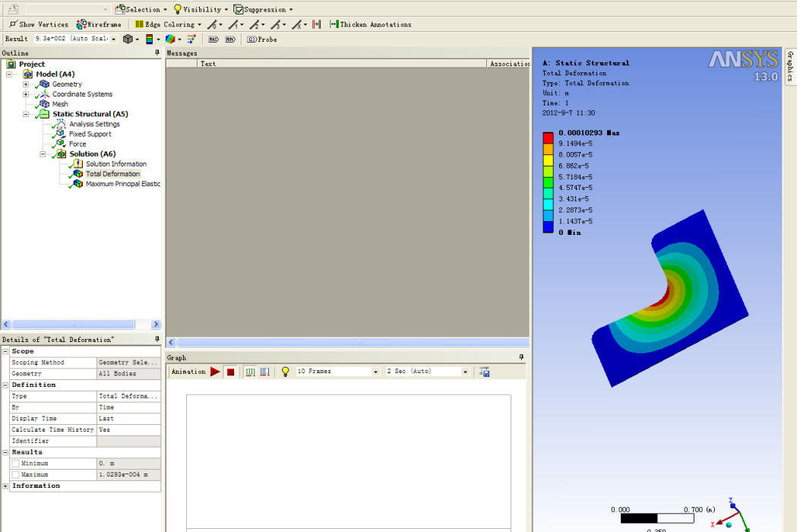The height and width of the screenshot is (532, 797).
Task: Check the Minimum parameter checkbox
Action: tap(16, 464)
